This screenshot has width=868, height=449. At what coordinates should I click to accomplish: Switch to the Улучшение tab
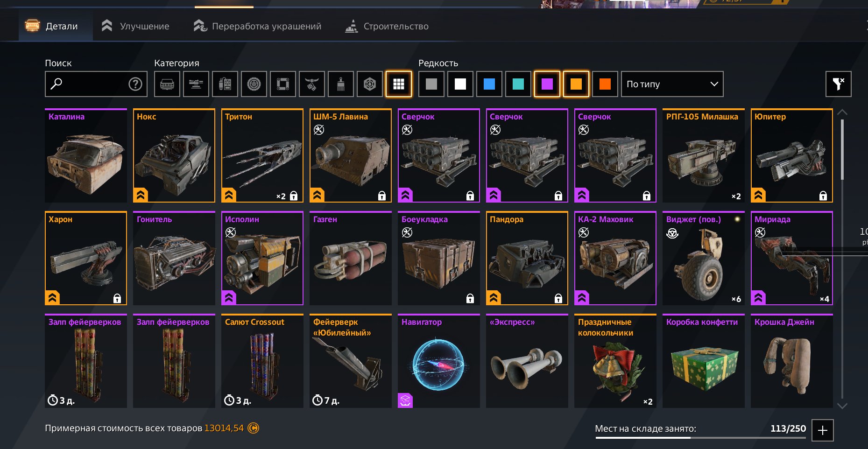tap(135, 26)
